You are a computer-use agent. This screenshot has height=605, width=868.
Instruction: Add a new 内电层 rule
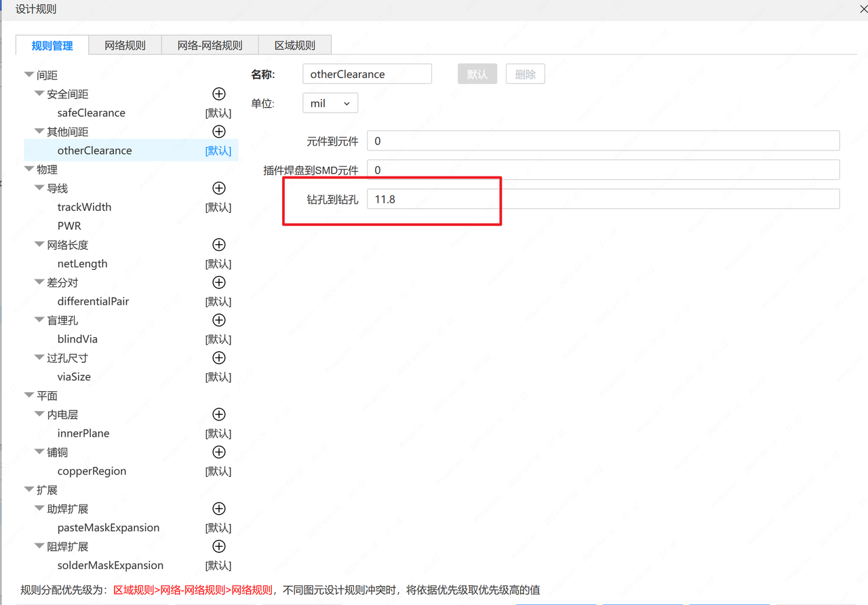(x=219, y=414)
